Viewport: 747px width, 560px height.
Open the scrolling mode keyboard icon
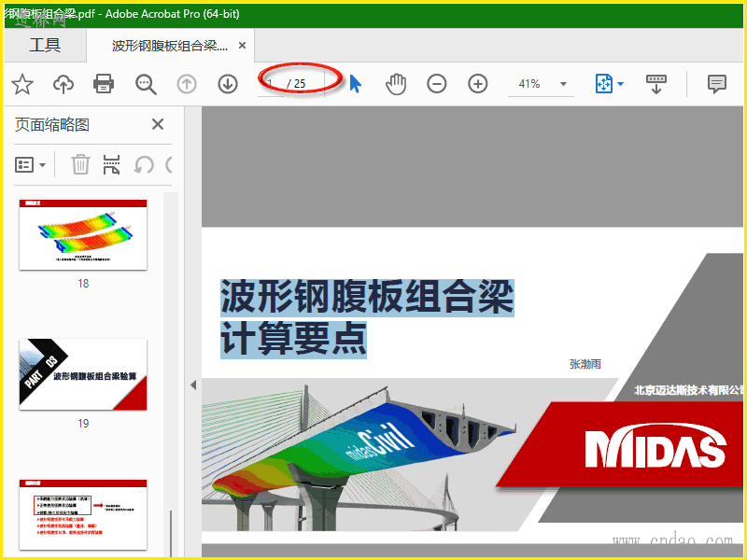point(656,84)
